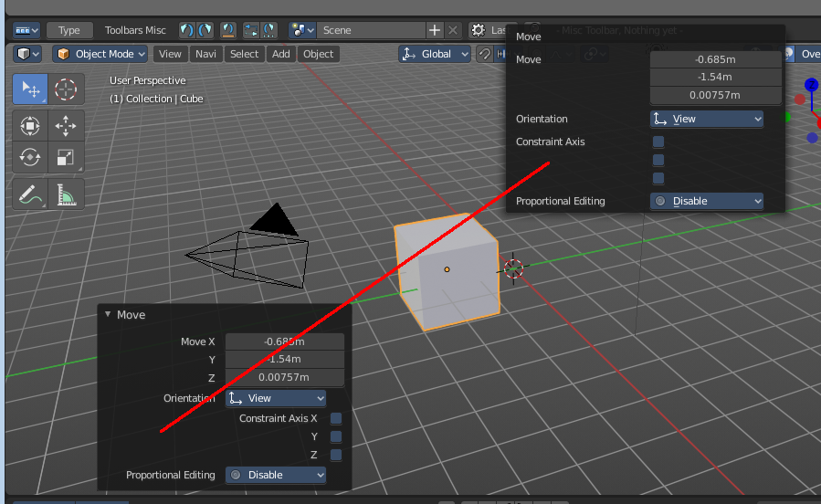
Task: Delete scene with the X icon
Action: click(453, 30)
